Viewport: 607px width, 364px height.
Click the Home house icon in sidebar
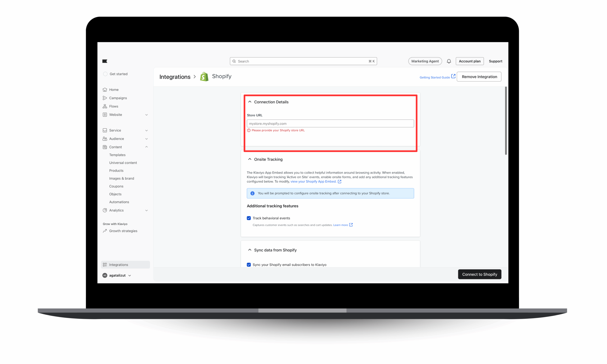click(x=105, y=90)
